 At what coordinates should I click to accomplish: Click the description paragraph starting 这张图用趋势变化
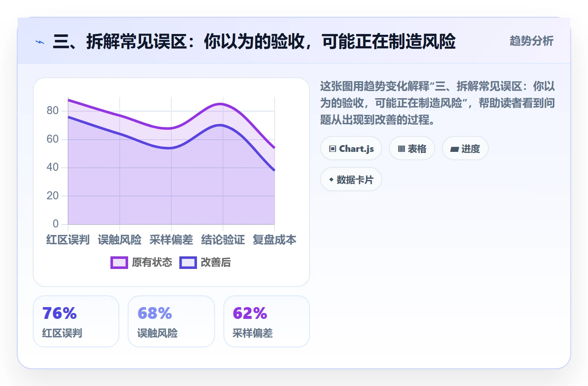(438, 103)
